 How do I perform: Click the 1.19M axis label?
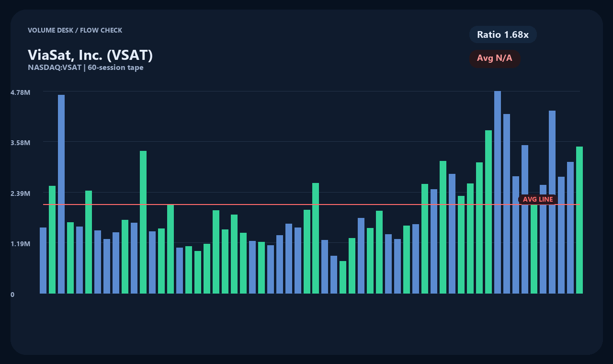pyautogui.click(x=20, y=244)
